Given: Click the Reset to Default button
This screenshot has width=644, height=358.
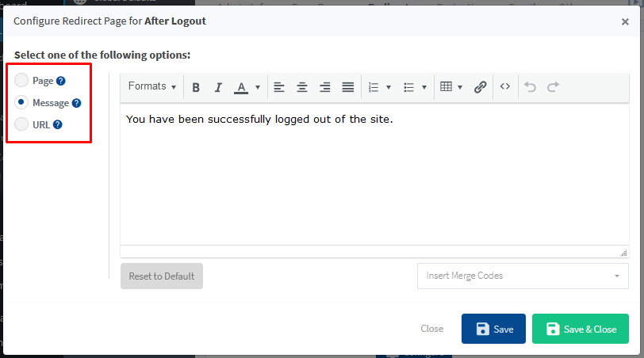Looking at the screenshot, I should (162, 276).
